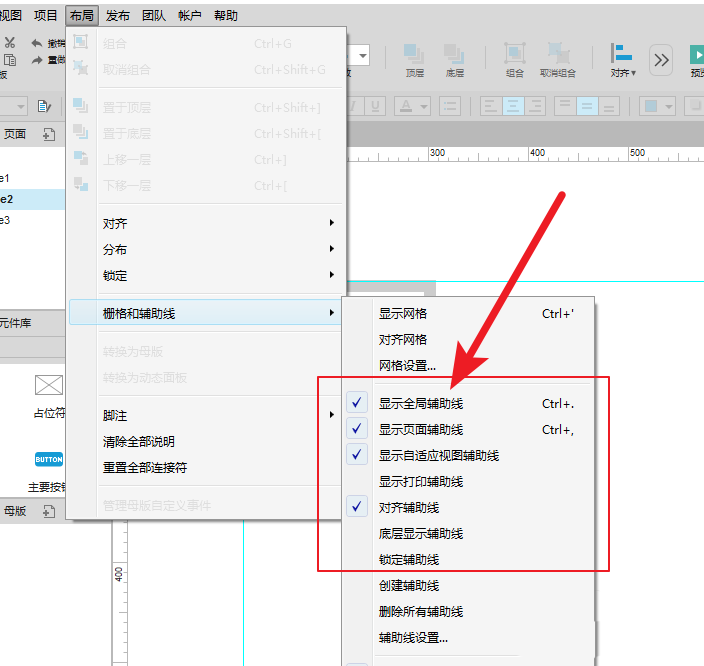Add new page icon in 页面 panel
This screenshot has height=666, width=704.
coord(48,134)
